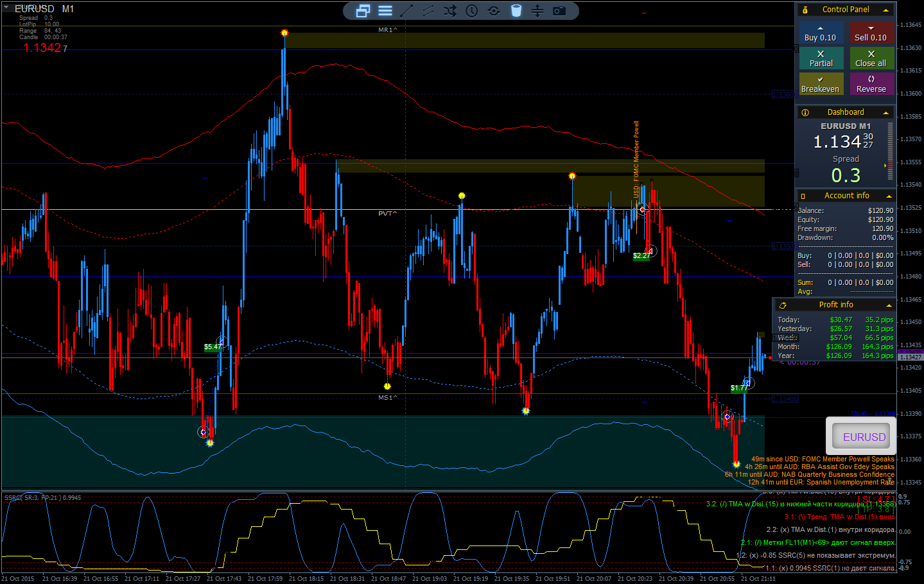This screenshot has height=584, width=924.
Task: Collapse the Profit info section
Action: (x=889, y=305)
